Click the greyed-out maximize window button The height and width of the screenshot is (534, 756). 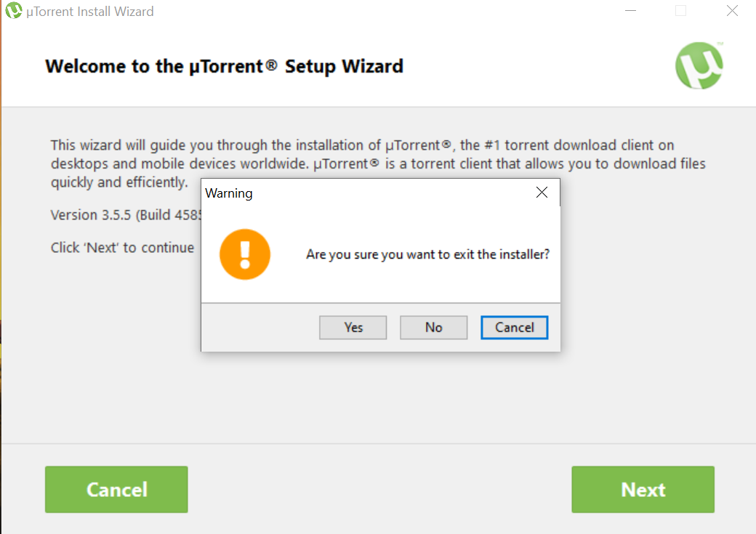coord(681,11)
